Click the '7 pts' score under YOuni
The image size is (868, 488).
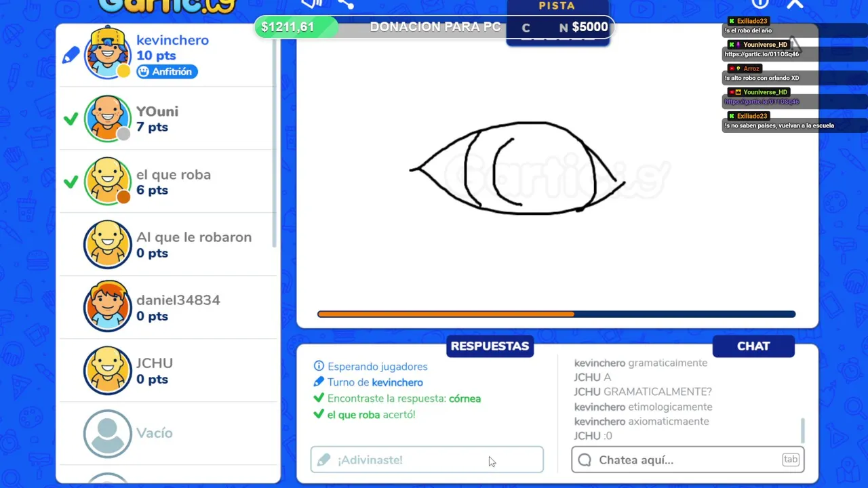pyautogui.click(x=152, y=127)
